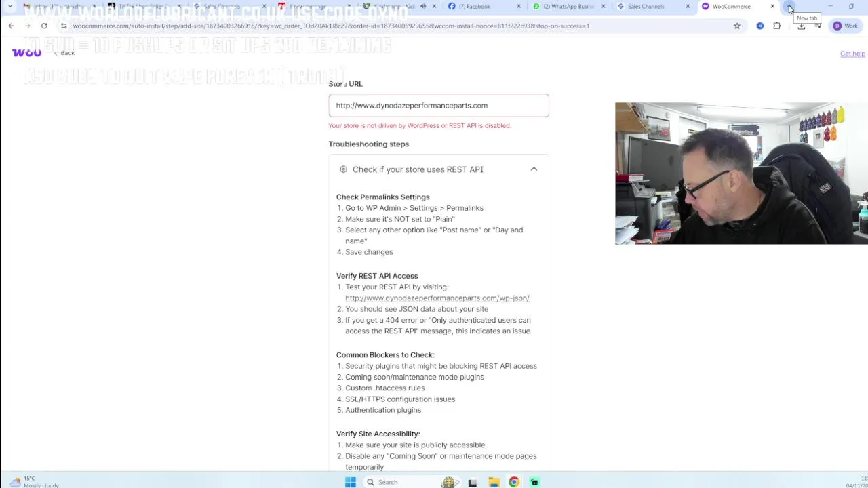The height and width of the screenshot is (488, 868).
Task: Click the 'Verify REST API Access' heading
Action: pyautogui.click(x=377, y=276)
